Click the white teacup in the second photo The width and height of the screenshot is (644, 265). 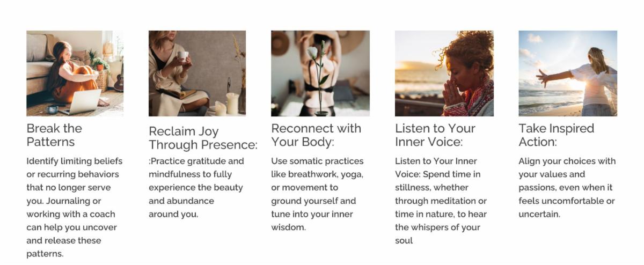pyautogui.click(x=183, y=55)
